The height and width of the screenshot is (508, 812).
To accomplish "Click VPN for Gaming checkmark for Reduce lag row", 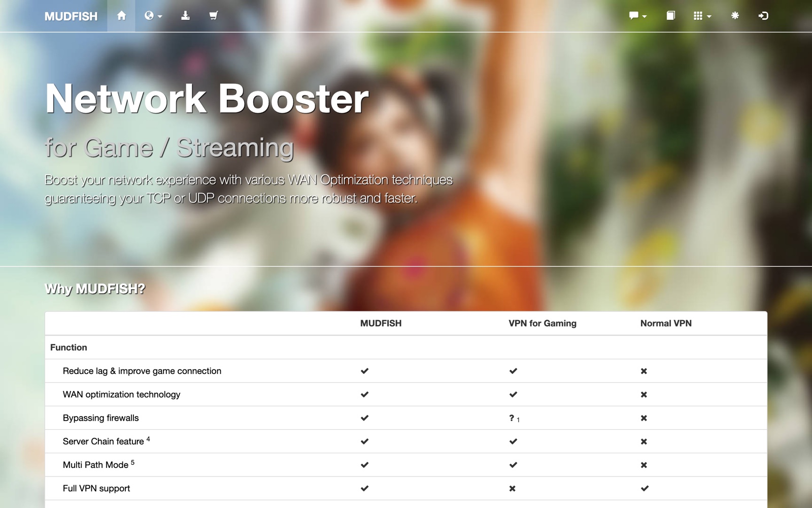I will coord(513,371).
